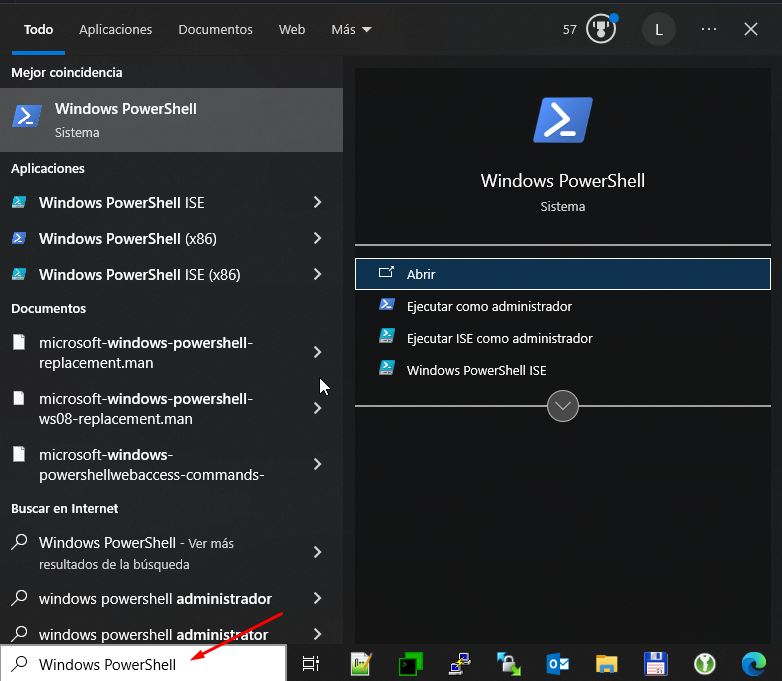The width and height of the screenshot is (782, 681).
Task: Click the Task View icon on the taskbar
Action: pyautogui.click(x=311, y=664)
